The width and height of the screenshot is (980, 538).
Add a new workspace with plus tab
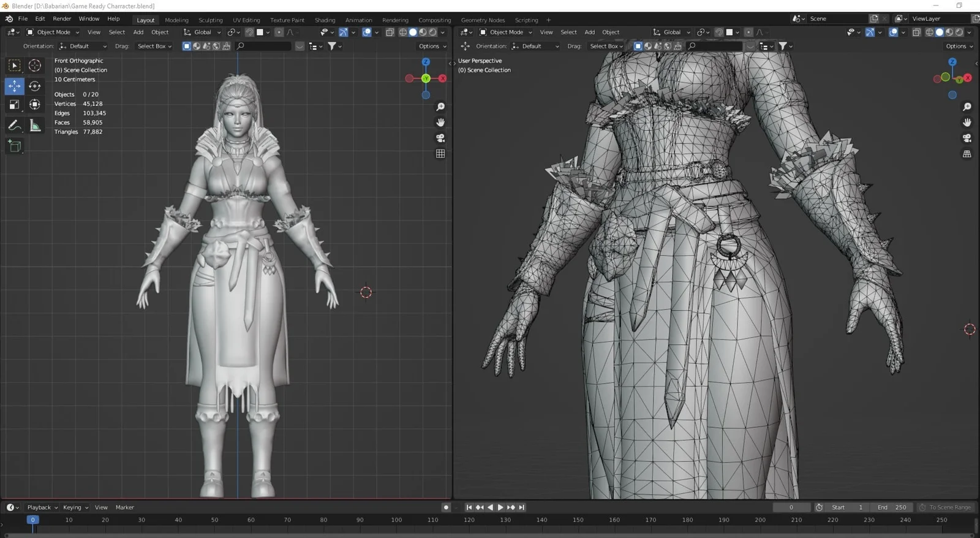(x=548, y=20)
